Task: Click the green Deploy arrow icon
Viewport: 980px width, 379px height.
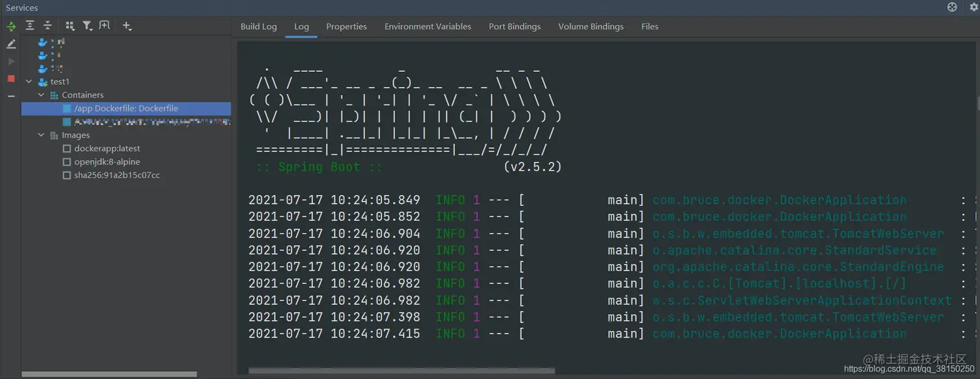Action: [11, 27]
